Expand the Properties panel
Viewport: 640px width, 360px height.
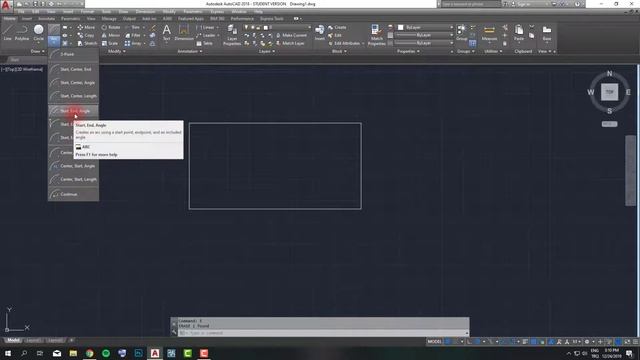(408, 51)
